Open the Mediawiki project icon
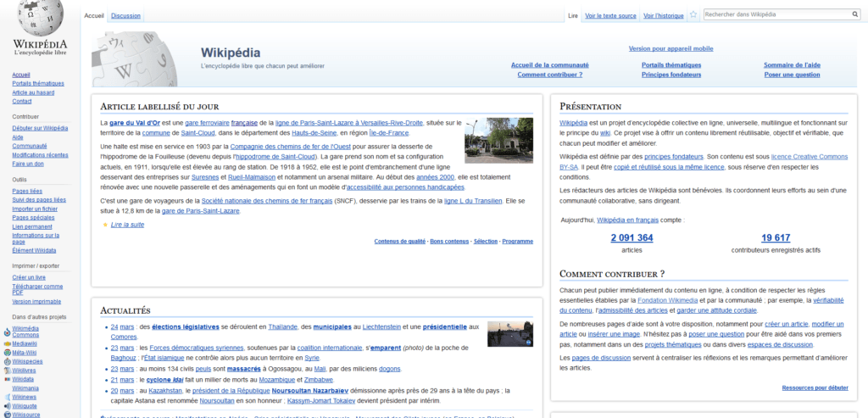Image resolution: width=868 pixels, height=418 pixels. click(x=7, y=344)
